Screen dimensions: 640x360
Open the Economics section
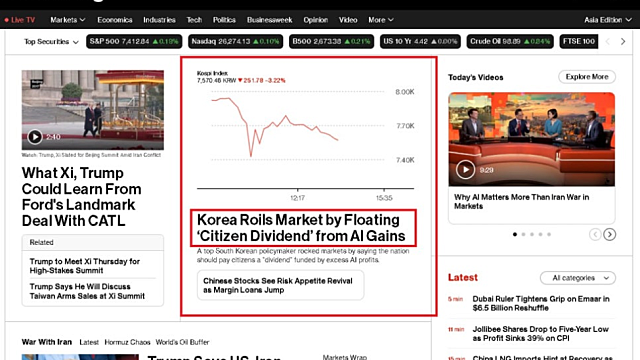115,20
